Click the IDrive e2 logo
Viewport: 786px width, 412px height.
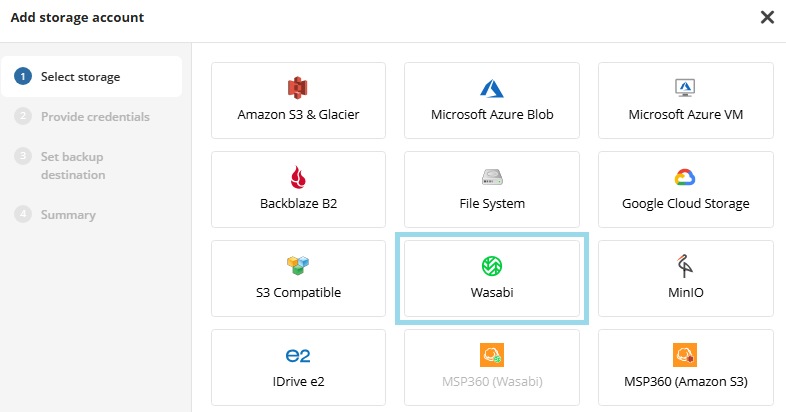(298, 356)
